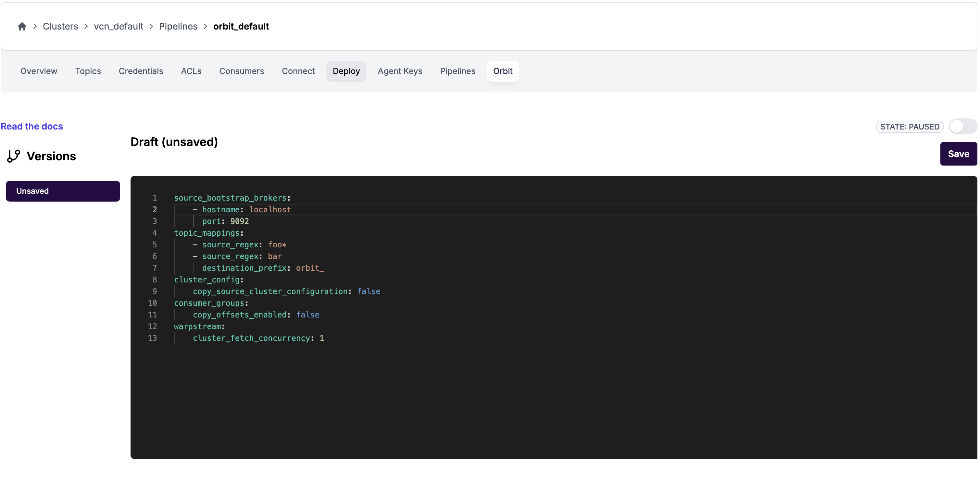980x483 pixels.
Task: Open the Read the docs link
Action: 31,126
